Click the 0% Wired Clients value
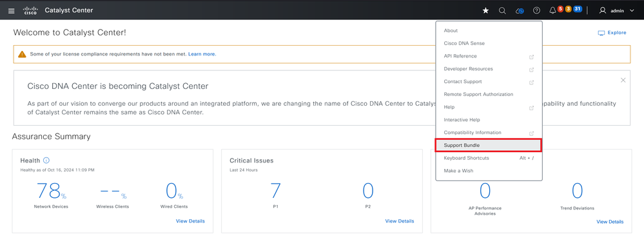The image size is (644, 234). point(174,191)
